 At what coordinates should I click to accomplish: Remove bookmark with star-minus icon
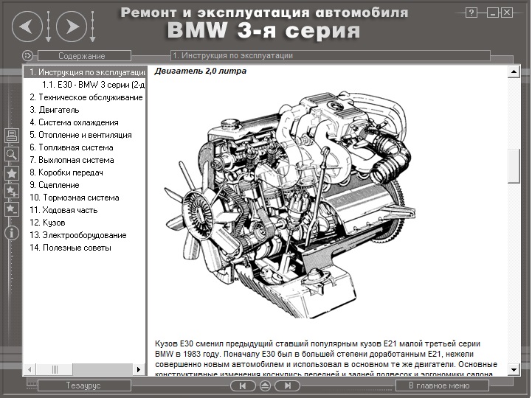click(x=12, y=209)
